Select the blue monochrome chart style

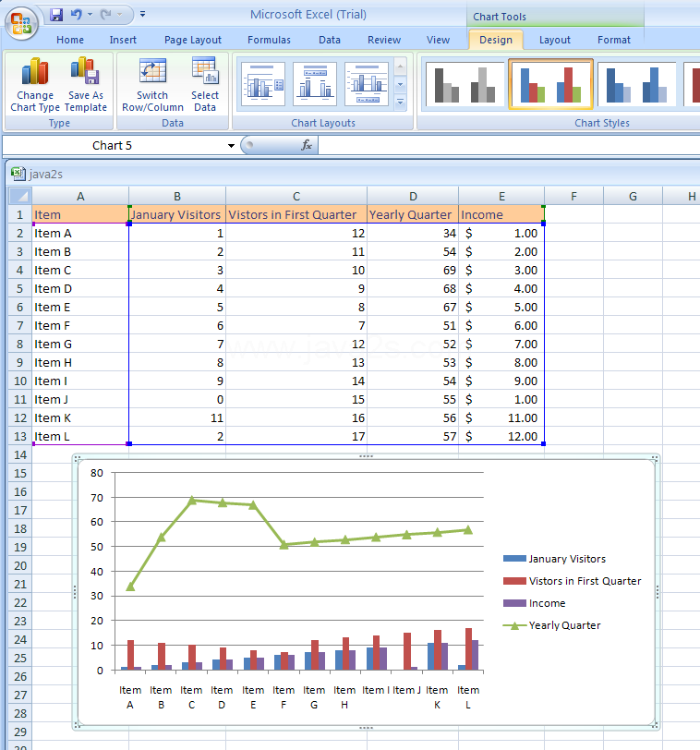(x=637, y=84)
